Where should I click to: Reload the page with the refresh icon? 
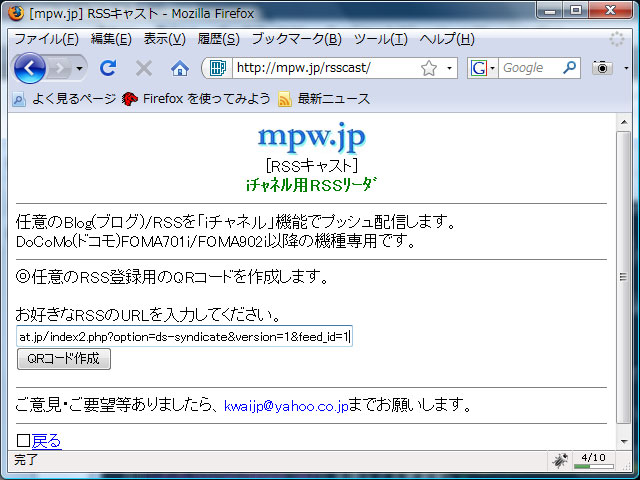[x=108, y=68]
